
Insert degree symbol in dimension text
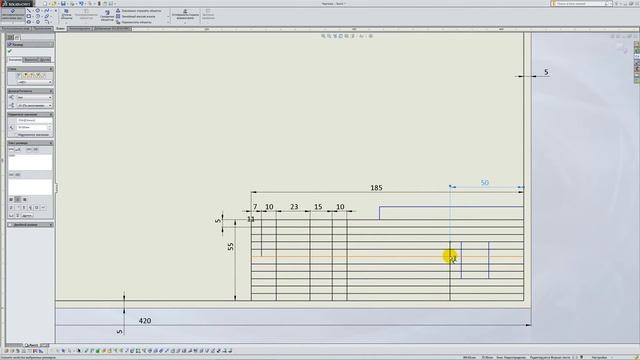point(18,208)
